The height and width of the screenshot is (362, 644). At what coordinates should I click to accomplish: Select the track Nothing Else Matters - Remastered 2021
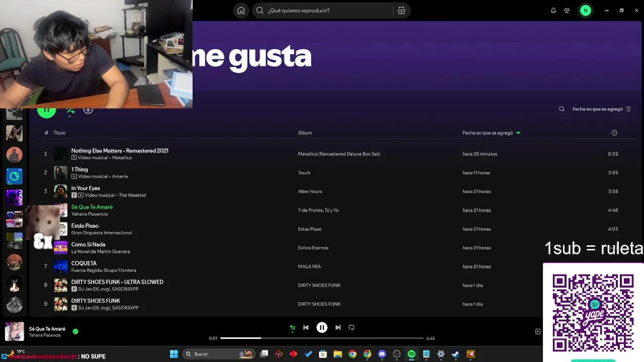point(120,151)
